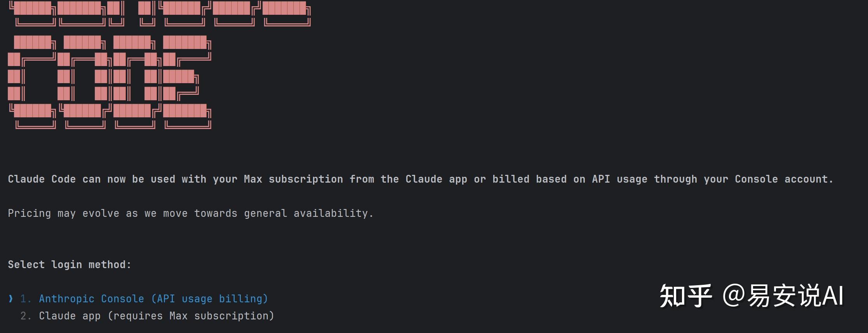Select Anthropic Console (API usage billing) option
868x333 pixels.
pos(153,299)
